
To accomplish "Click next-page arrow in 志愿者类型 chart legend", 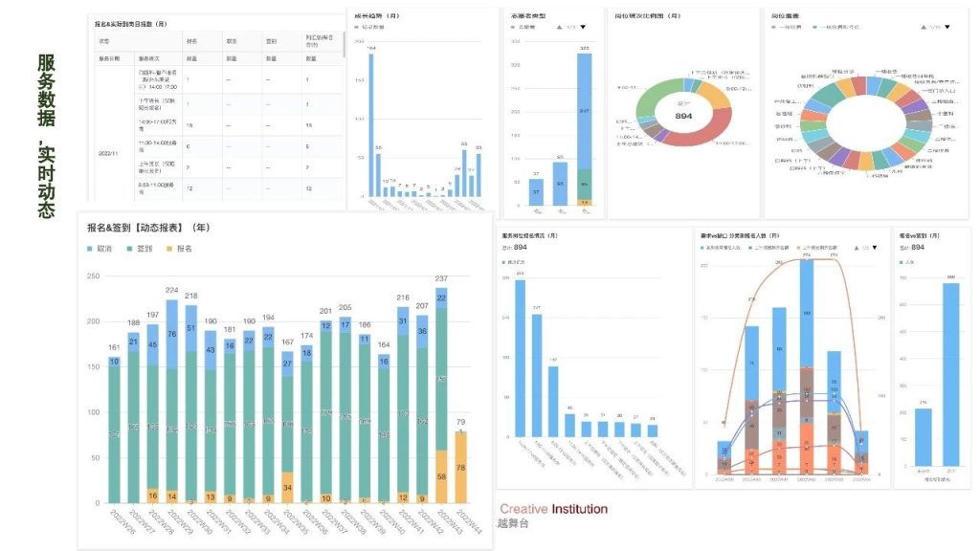I will pyautogui.click(x=583, y=27).
